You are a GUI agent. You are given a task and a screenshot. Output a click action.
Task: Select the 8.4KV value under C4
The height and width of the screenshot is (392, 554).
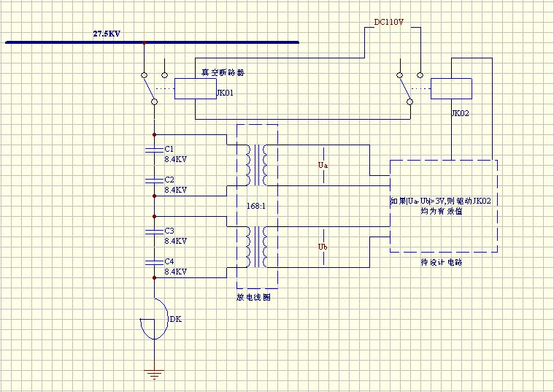[x=176, y=272]
